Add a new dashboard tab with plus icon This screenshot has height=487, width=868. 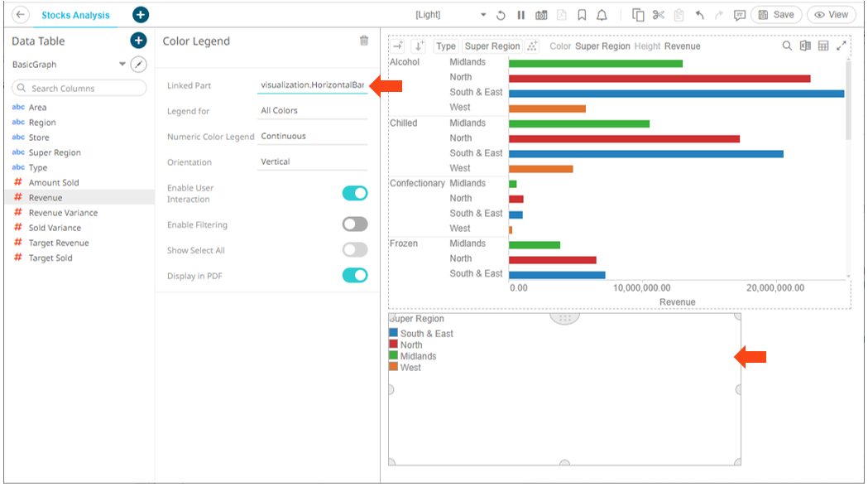[x=141, y=15]
